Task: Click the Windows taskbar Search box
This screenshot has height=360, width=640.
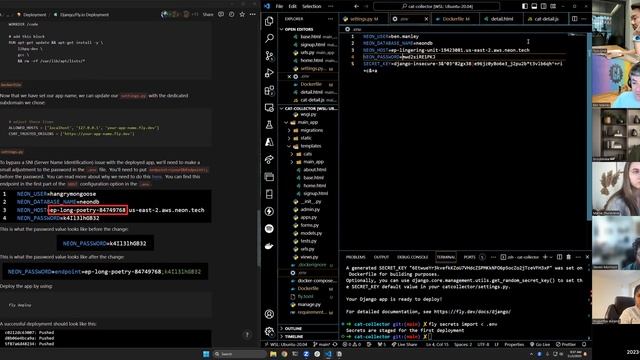Action: point(240,354)
